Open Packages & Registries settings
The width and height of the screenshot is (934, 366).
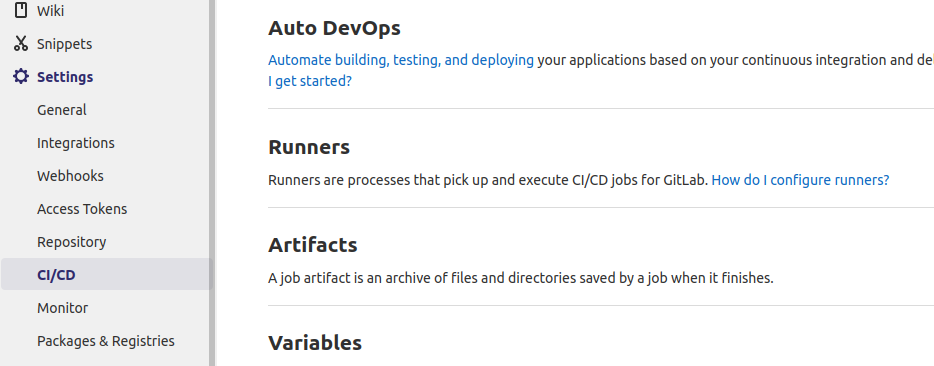[107, 340]
